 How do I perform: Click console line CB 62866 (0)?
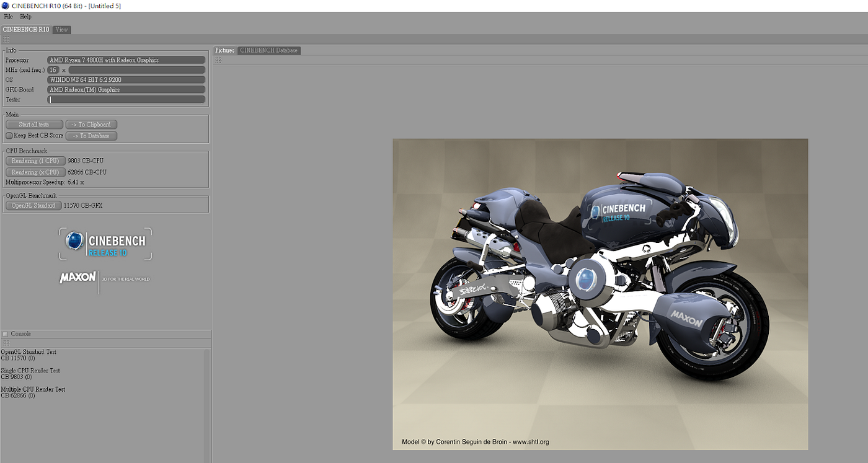17,395
